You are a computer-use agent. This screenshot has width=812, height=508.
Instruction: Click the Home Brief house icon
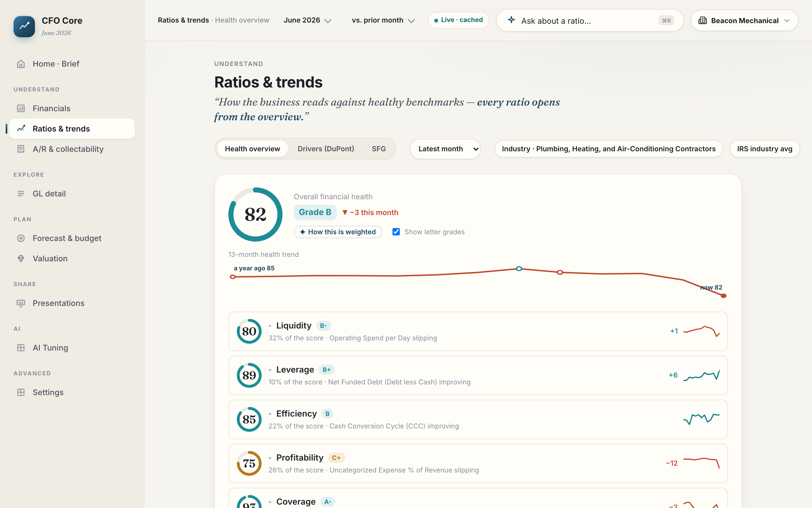21,64
